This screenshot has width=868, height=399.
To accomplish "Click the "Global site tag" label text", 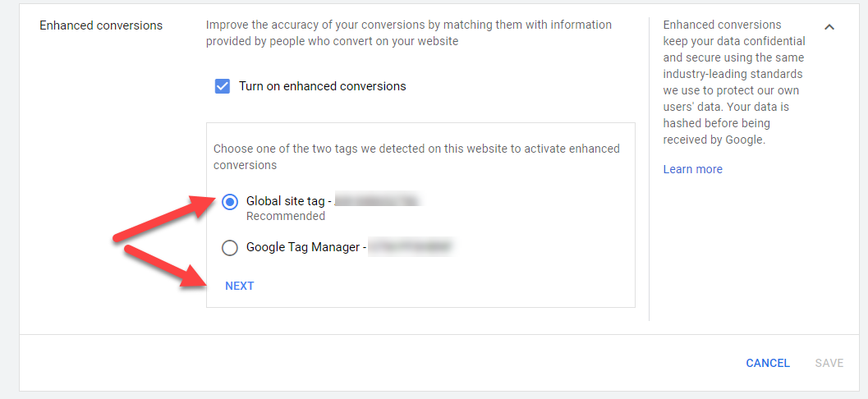I will click(285, 201).
